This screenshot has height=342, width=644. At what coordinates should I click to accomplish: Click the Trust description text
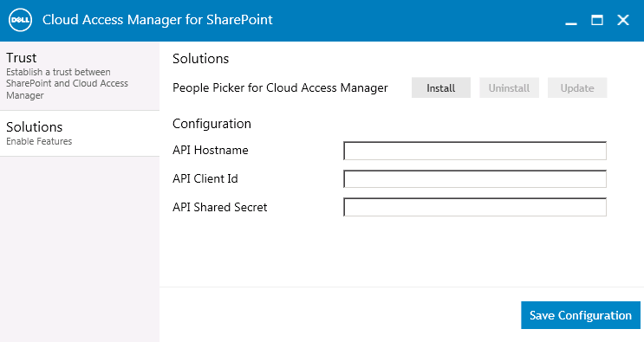point(67,84)
